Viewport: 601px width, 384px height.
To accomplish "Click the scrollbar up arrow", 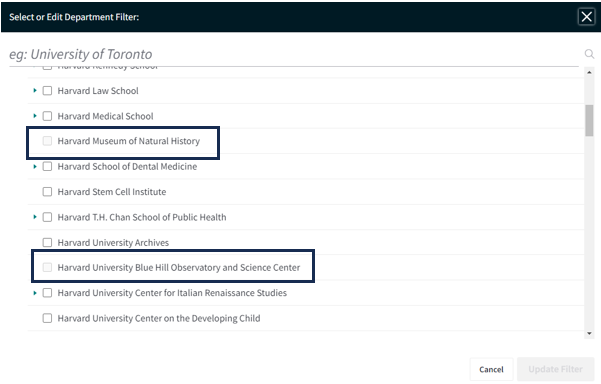I will 589,72.
